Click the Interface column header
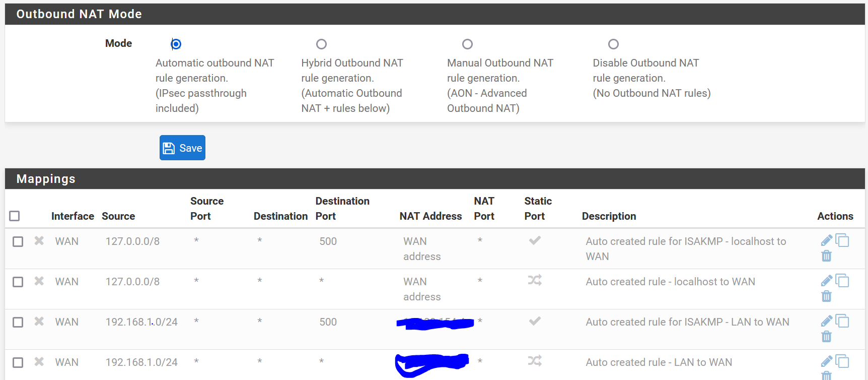 73,216
